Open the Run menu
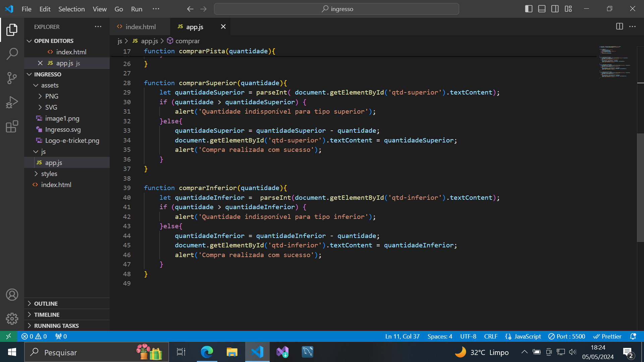 click(137, 9)
